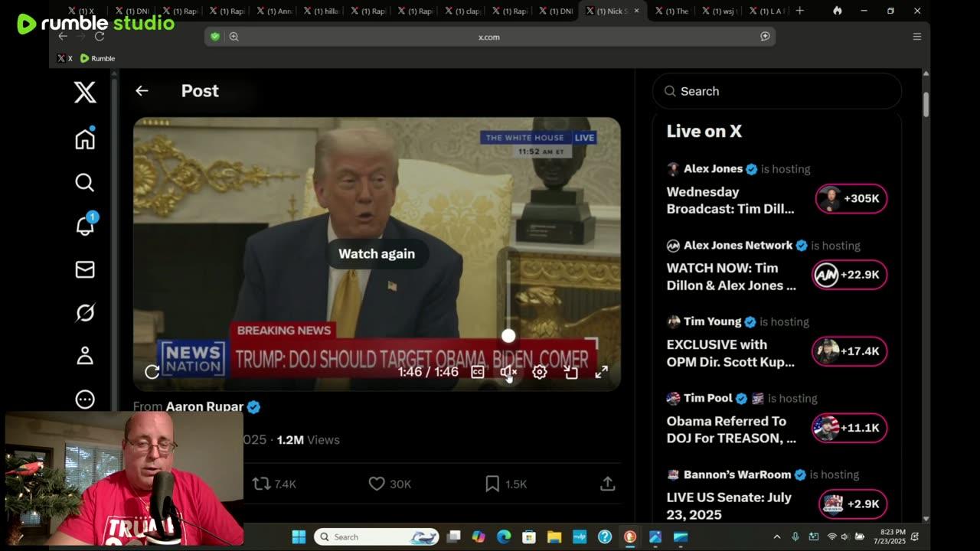
Task: Show hidden system tray icons chevron
Action: (x=776, y=536)
